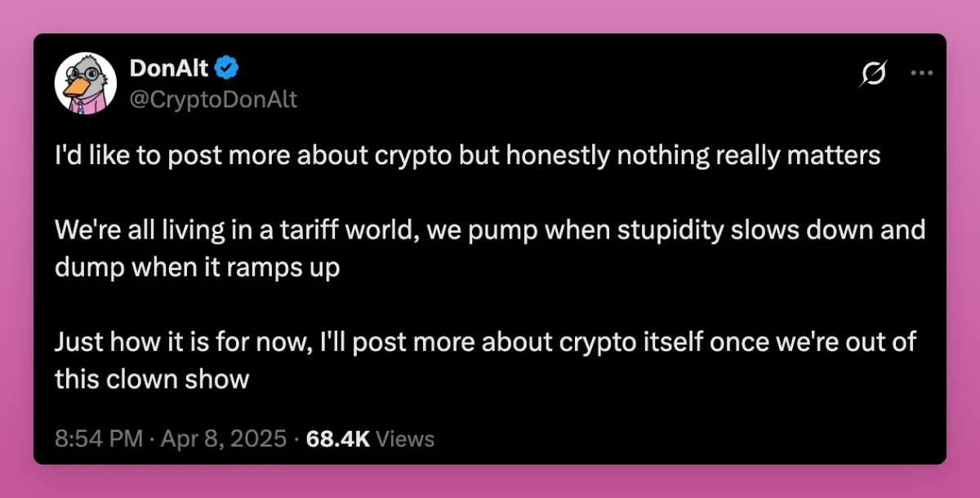Image resolution: width=980 pixels, height=498 pixels.
Task: Click the text 'this clown show'
Action: point(152,379)
